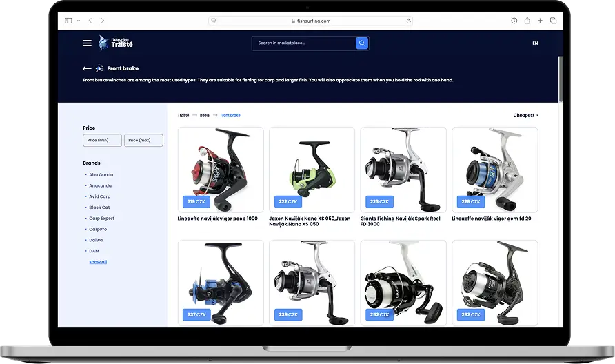
Task: Click Front brake breadcrumb
Action: 230,115
